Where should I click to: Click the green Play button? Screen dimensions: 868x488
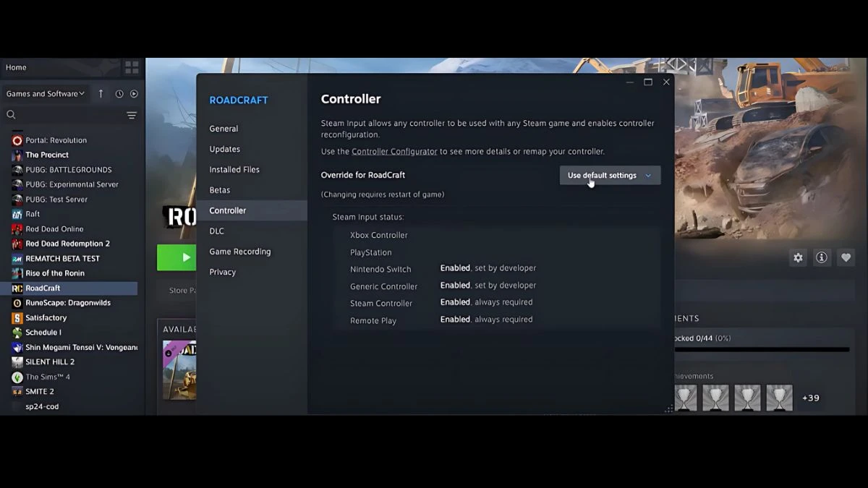point(176,257)
